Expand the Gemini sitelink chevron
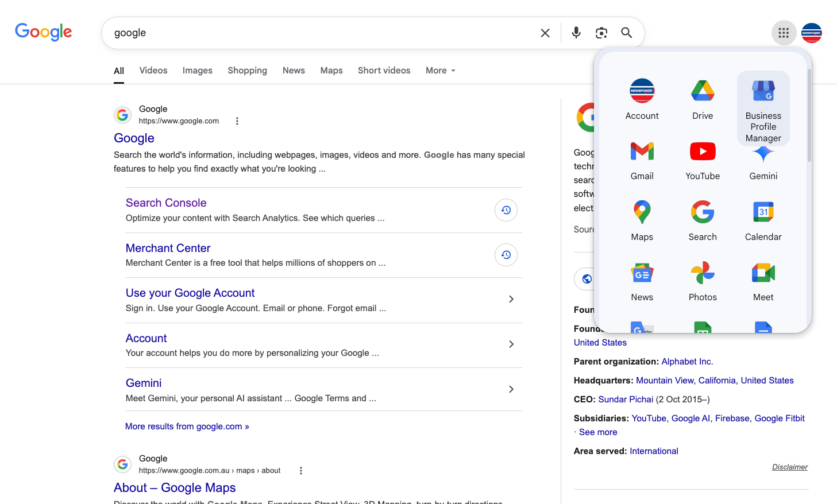The height and width of the screenshot is (504, 837). pos(511,389)
